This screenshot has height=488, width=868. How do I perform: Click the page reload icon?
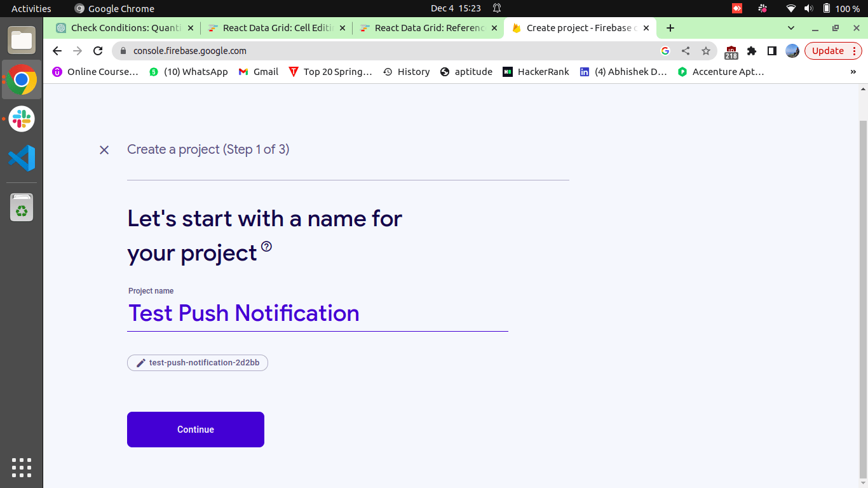pos(97,51)
